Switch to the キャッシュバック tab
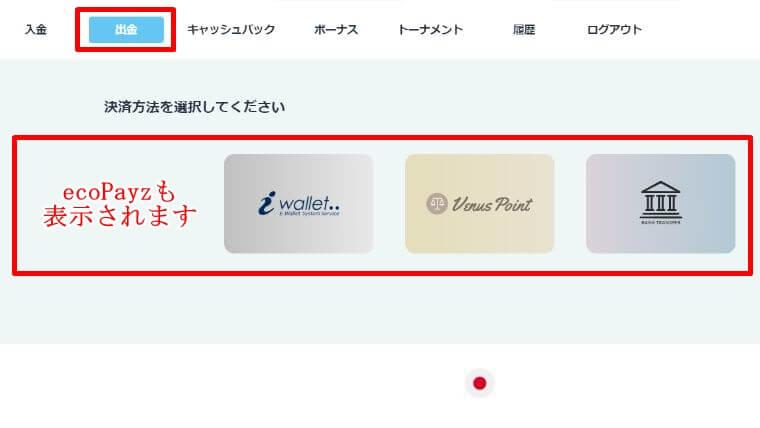Image resolution: width=760 pixels, height=428 pixels. click(231, 30)
